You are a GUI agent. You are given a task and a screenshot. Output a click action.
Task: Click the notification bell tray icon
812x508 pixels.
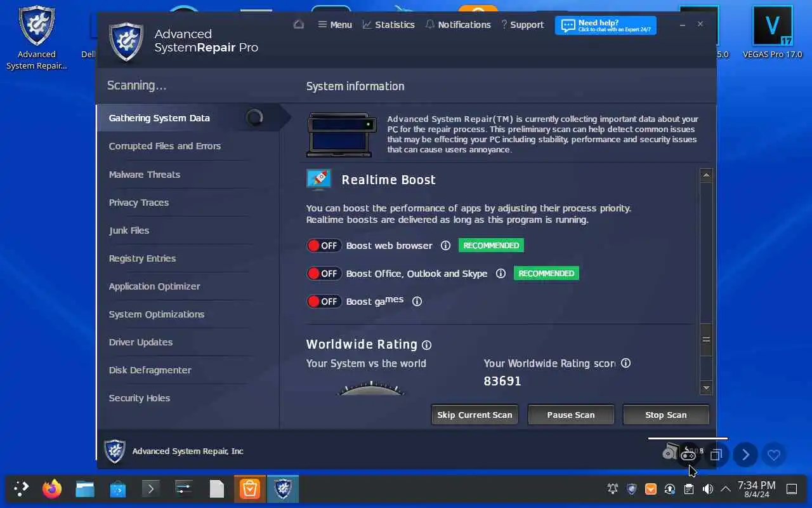tap(613, 489)
